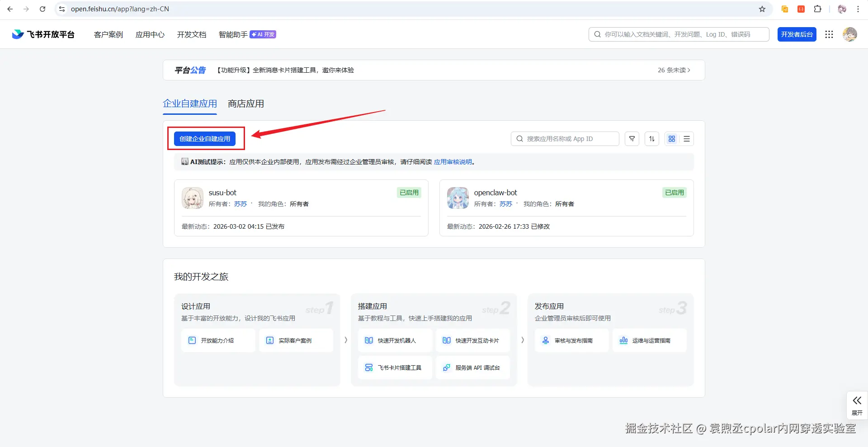This screenshot has width=868, height=447.
Task: Click the browser address bar URL
Action: tap(120, 9)
